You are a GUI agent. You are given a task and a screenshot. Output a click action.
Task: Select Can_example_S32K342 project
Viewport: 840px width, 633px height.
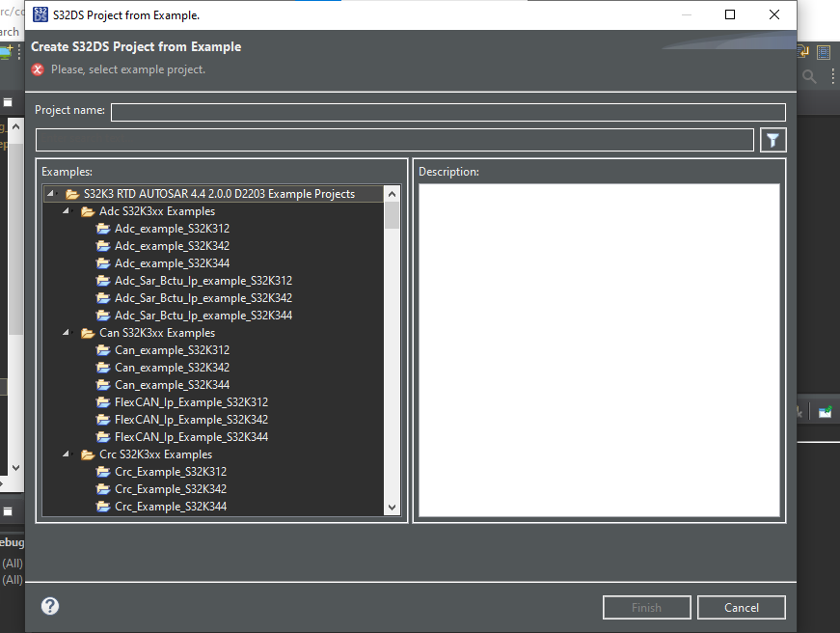pyautogui.click(x=172, y=368)
